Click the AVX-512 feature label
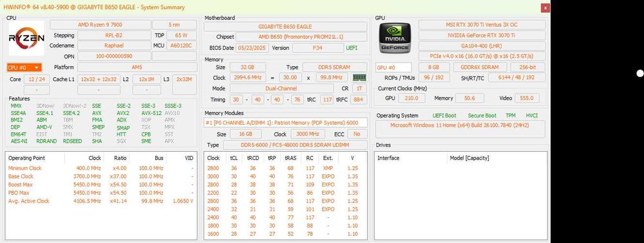644x243 pixels. click(151, 113)
